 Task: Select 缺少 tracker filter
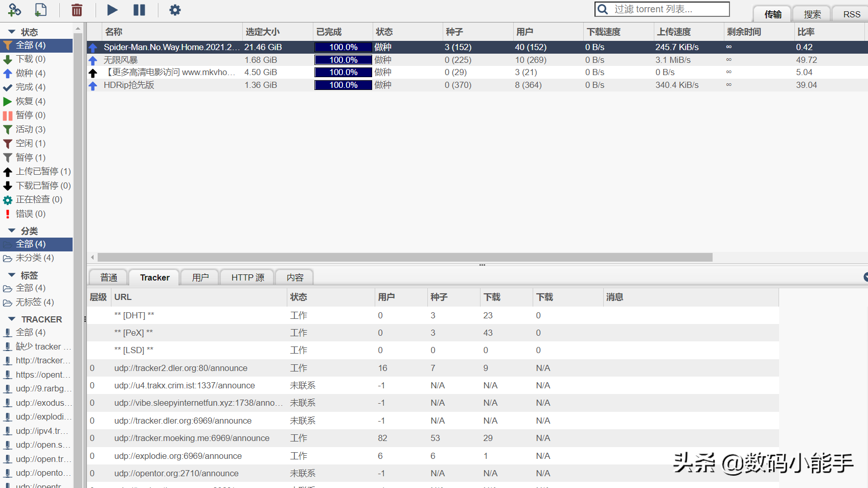[36, 346]
